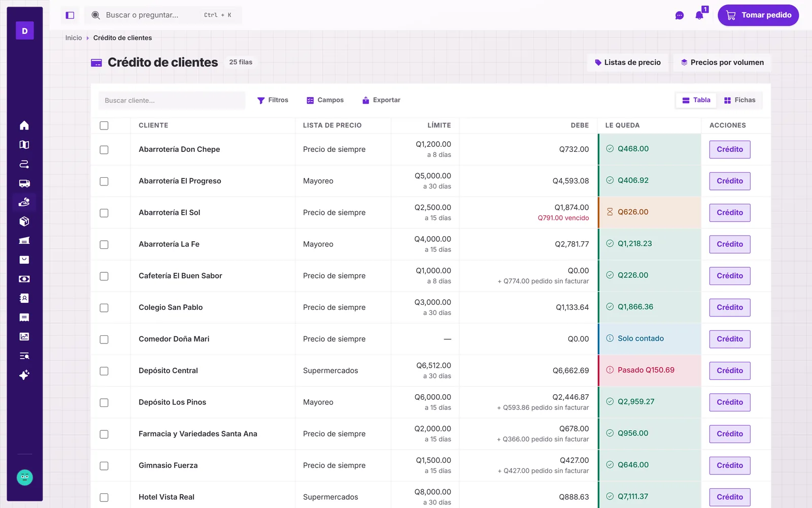Focus the Buscar cliente search field
Screen dimensions: 812x508
coord(172,101)
